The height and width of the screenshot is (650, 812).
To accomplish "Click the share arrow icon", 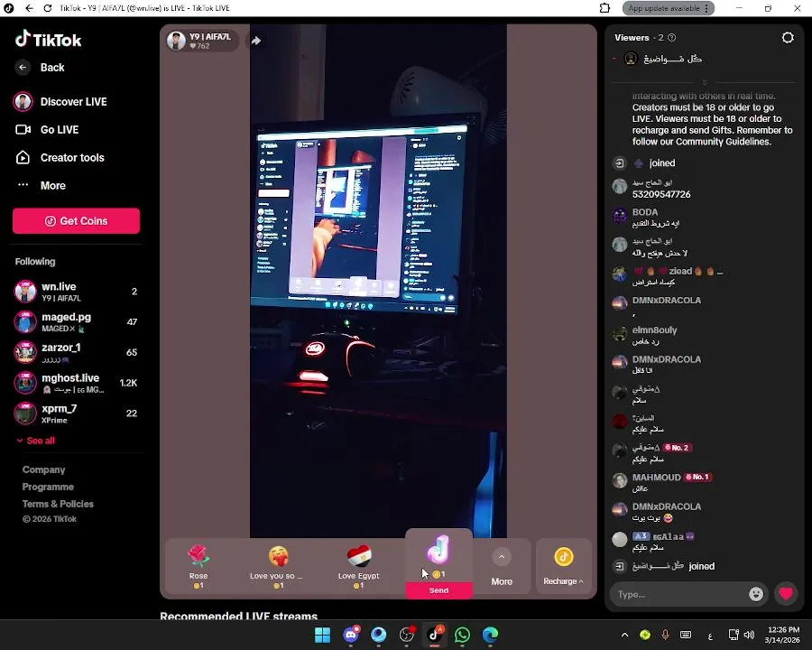I will (x=256, y=41).
